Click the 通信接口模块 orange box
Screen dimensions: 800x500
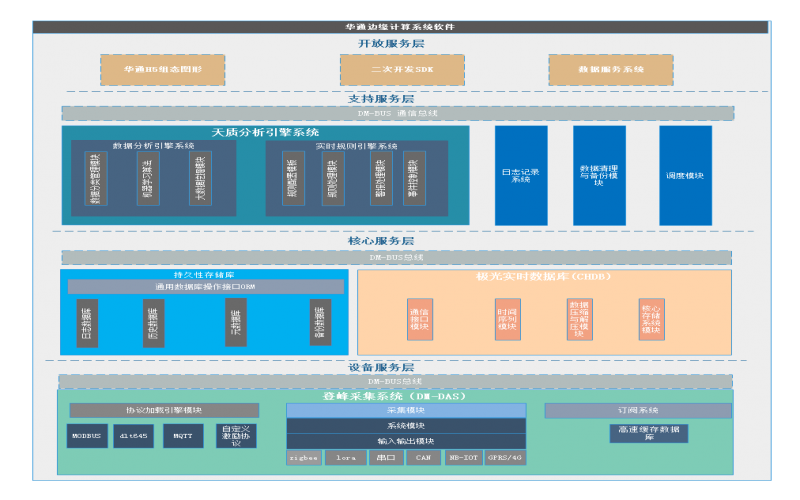(x=420, y=320)
